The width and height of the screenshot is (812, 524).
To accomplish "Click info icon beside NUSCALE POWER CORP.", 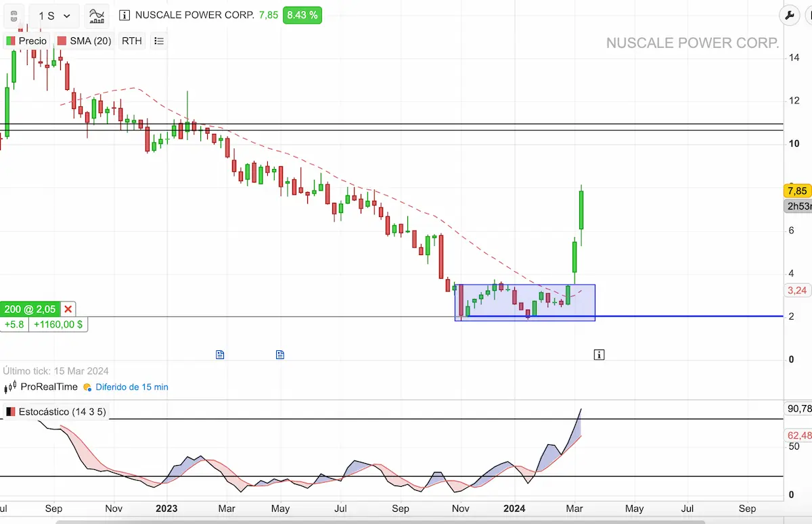I will pos(125,15).
